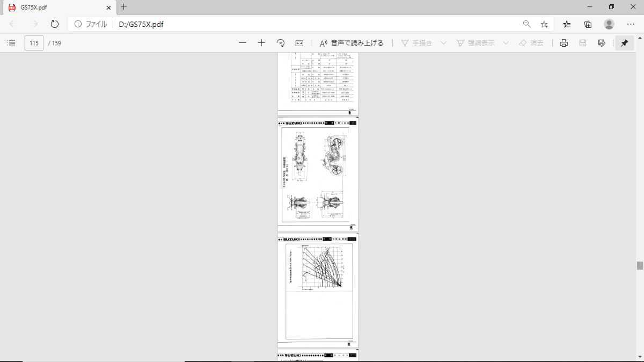Add page to favorites star
The image size is (644, 362).
coord(544,24)
